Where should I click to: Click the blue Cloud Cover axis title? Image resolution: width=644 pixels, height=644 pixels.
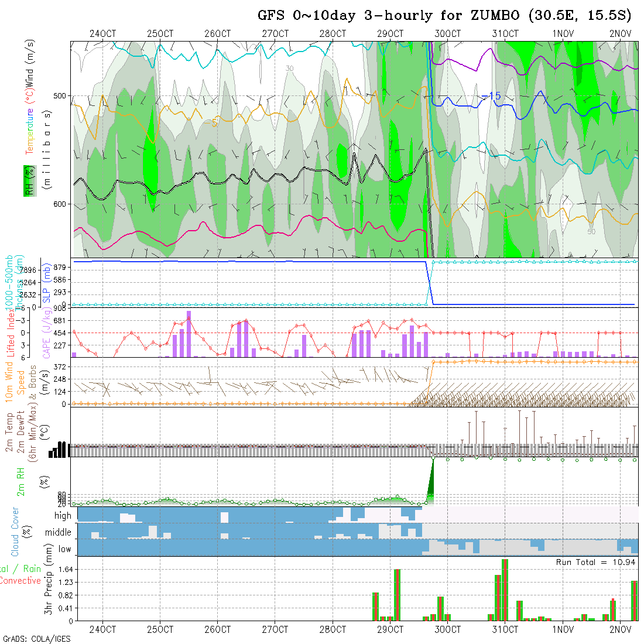(x=15, y=532)
